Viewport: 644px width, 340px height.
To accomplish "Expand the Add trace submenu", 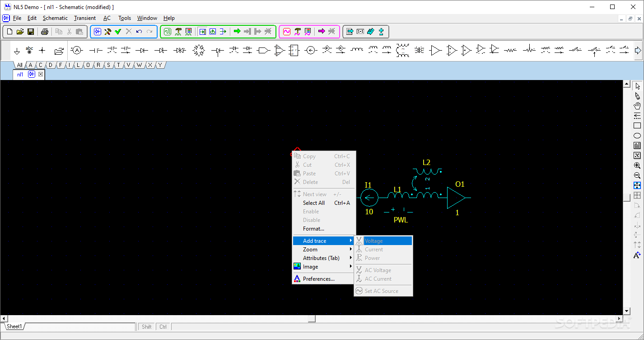I will tap(324, 241).
